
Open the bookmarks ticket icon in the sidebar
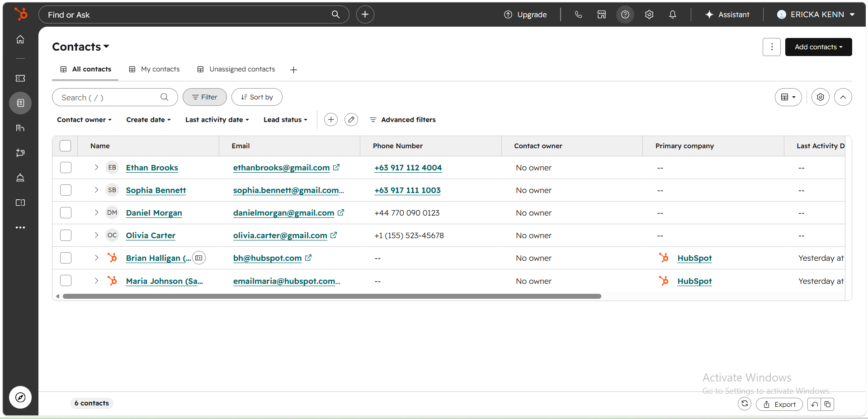pos(20,78)
